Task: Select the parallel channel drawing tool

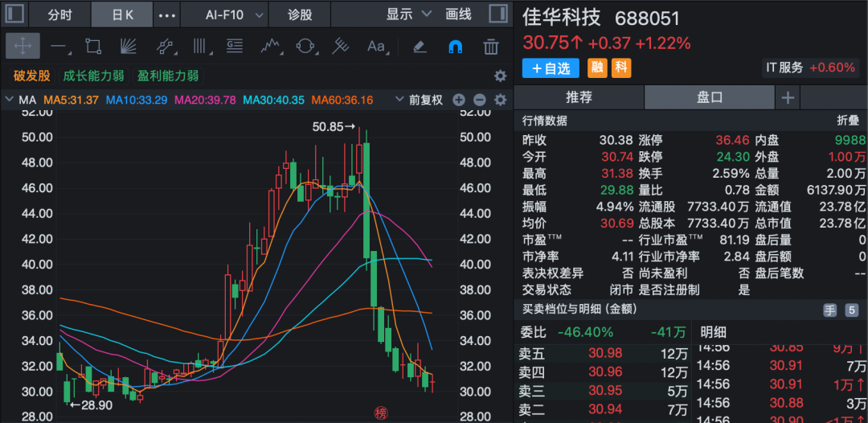Action: 165,47
